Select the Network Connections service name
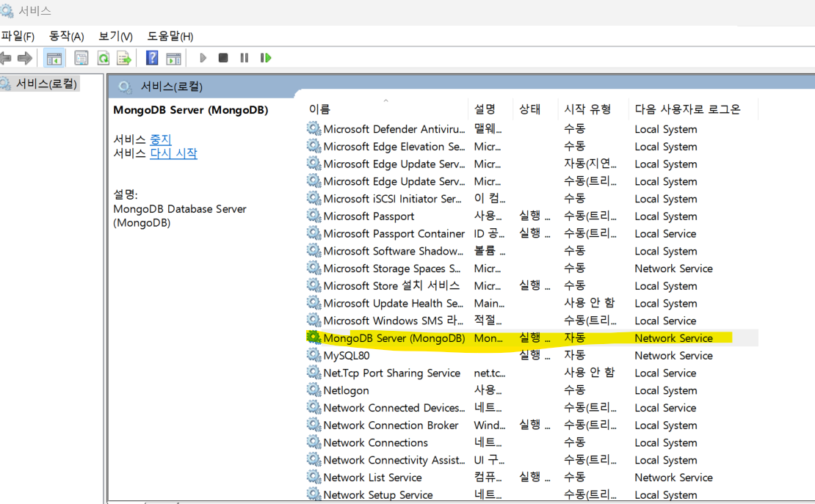815x504 pixels. [375, 442]
